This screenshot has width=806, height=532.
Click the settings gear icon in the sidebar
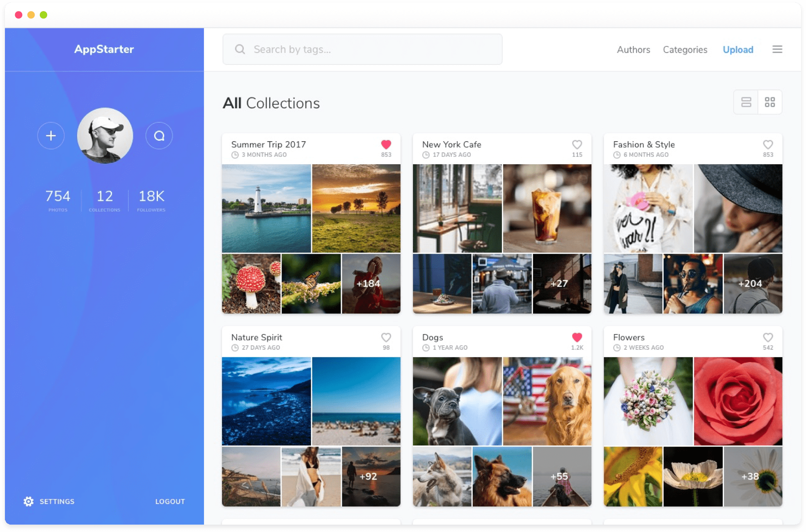point(28,501)
